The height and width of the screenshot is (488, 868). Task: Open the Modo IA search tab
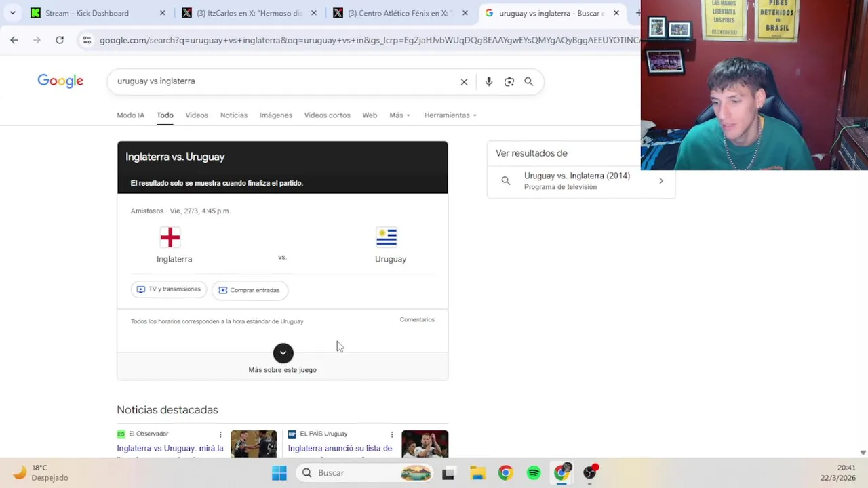pyautogui.click(x=130, y=115)
